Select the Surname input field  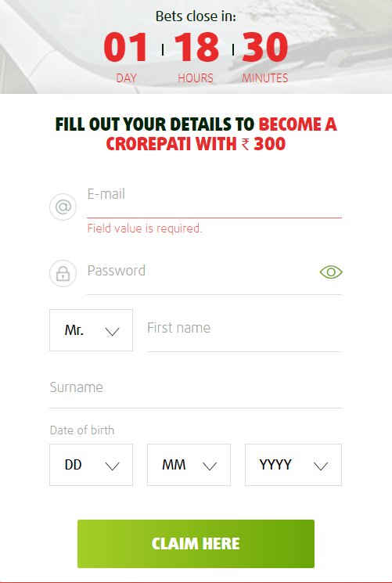196,392
